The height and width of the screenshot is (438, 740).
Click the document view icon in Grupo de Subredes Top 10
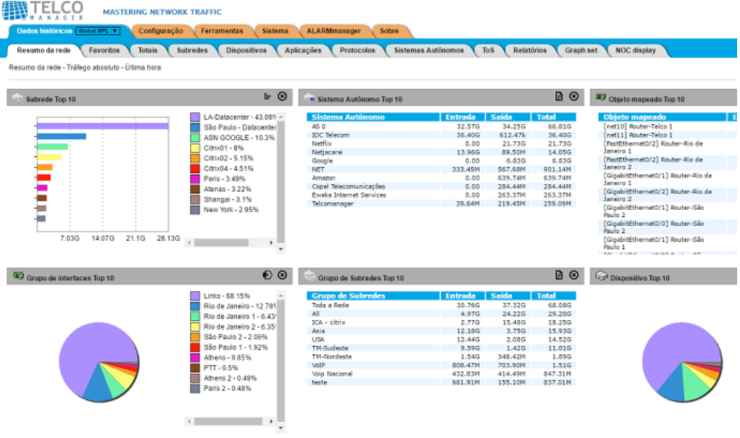click(x=559, y=275)
